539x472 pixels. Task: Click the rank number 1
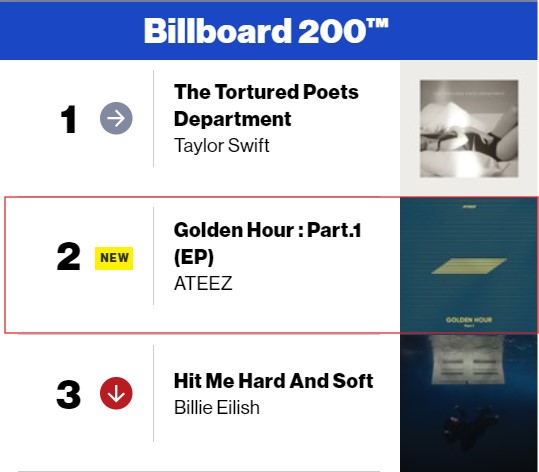(68, 119)
